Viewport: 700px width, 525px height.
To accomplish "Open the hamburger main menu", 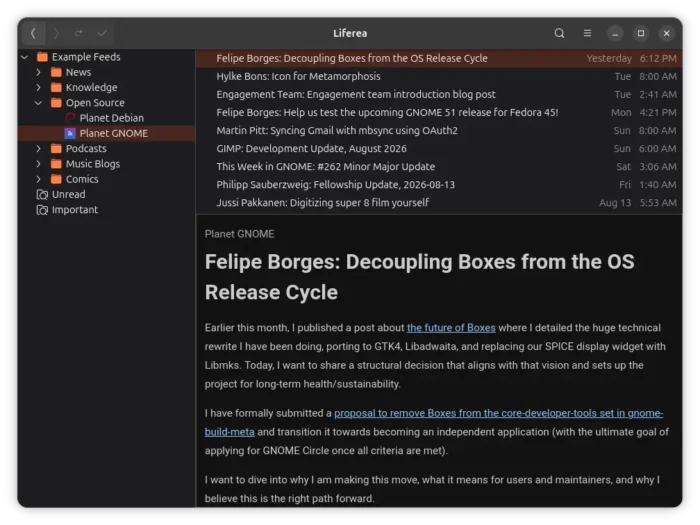I will tap(588, 33).
